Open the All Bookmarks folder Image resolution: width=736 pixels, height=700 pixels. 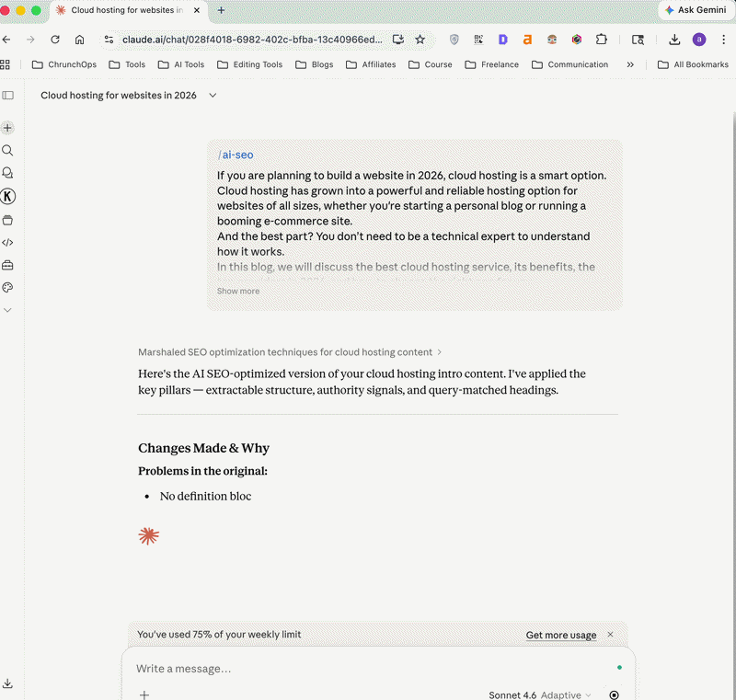(694, 64)
